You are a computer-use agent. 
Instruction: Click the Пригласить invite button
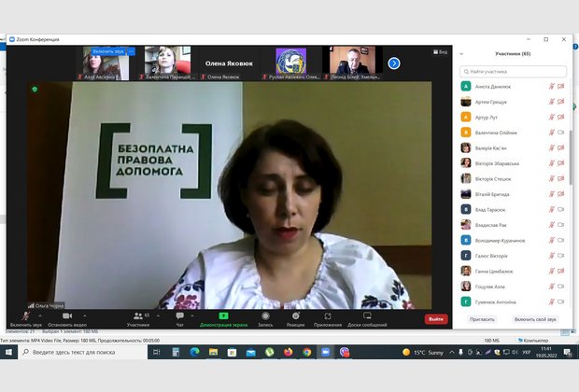[x=482, y=319]
